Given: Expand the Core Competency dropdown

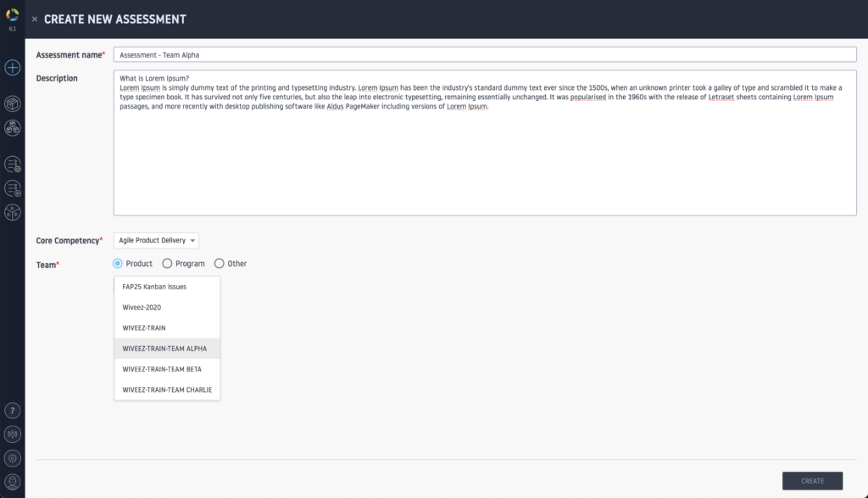Looking at the screenshot, I should point(156,241).
